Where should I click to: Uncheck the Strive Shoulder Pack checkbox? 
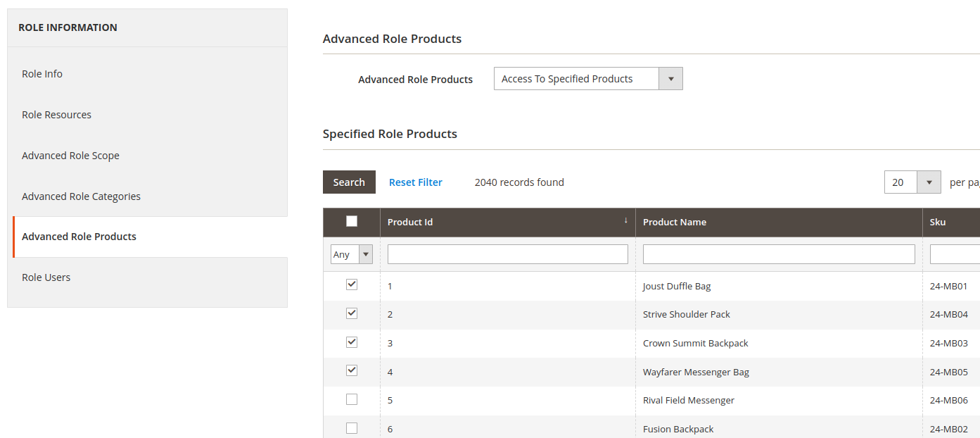[x=352, y=313]
